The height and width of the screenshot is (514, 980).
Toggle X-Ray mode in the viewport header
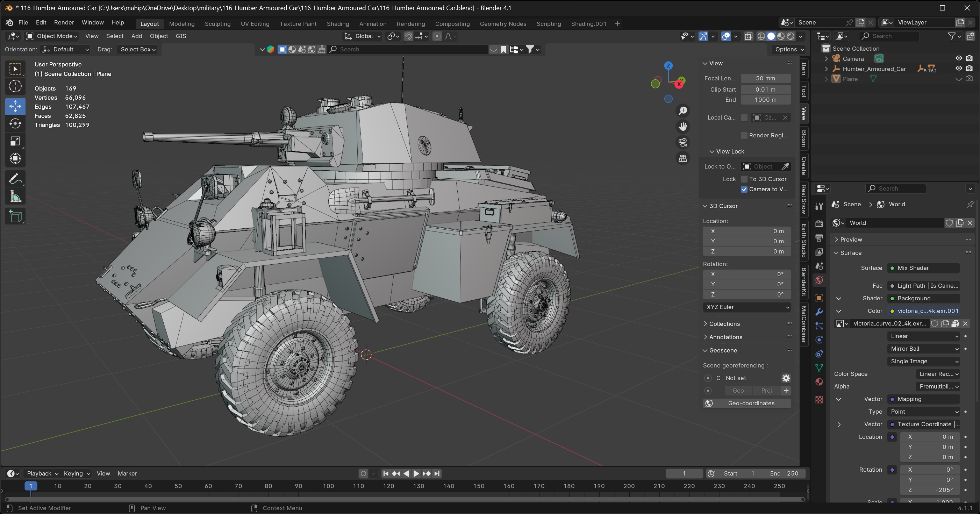point(749,36)
